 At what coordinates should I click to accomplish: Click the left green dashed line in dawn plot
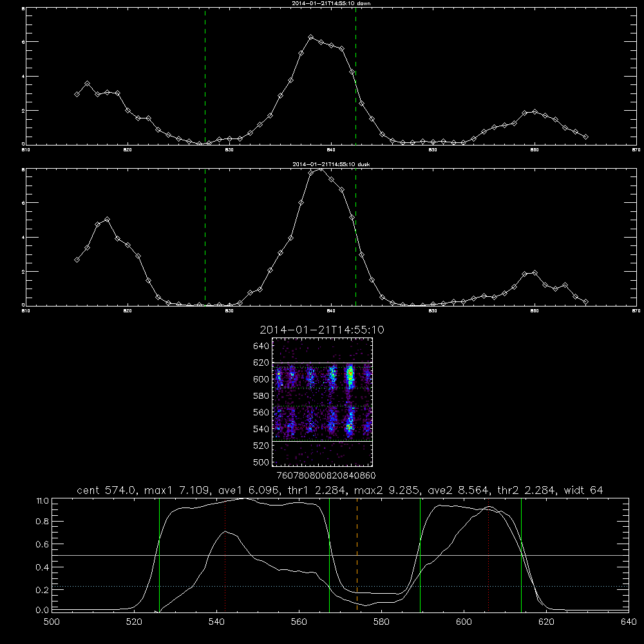[x=205, y=77]
